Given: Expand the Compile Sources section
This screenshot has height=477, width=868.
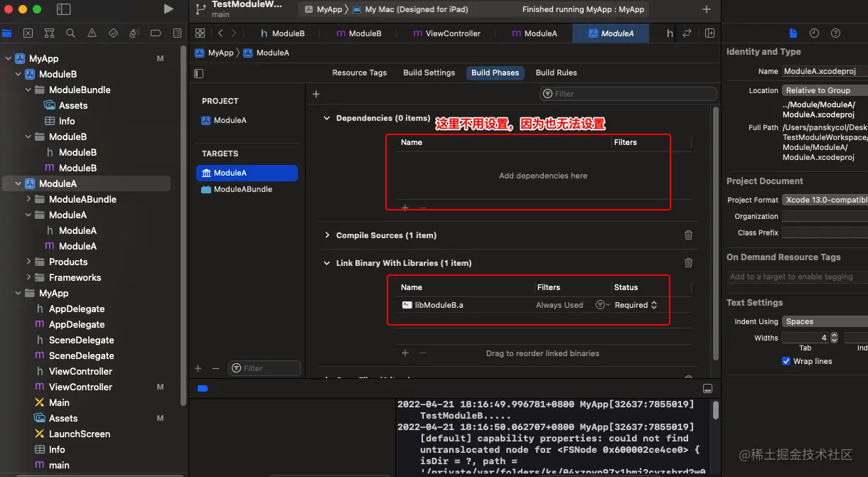Looking at the screenshot, I should (327, 235).
